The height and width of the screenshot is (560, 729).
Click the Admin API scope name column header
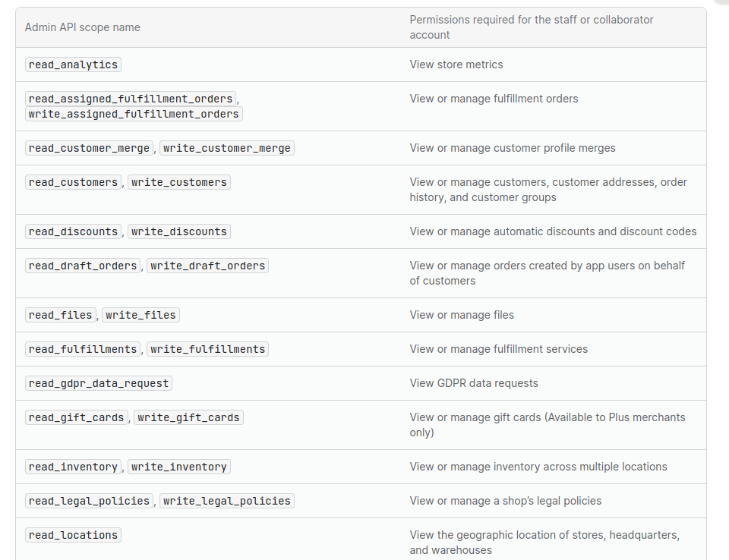click(82, 27)
